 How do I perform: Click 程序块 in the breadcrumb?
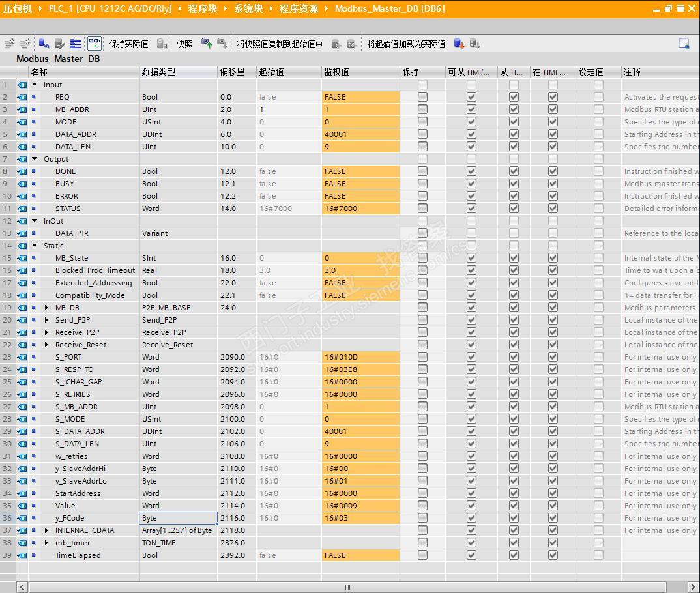202,8
